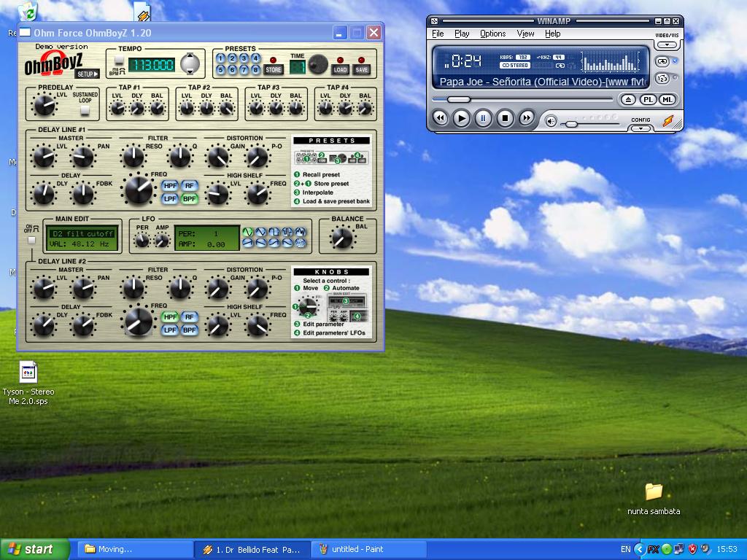The height and width of the screenshot is (560, 747).
Task: Open Winamp Play menu
Action: pos(462,34)
